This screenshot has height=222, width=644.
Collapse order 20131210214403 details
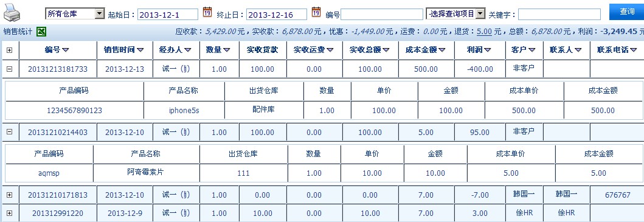click(x=10, y=131)
